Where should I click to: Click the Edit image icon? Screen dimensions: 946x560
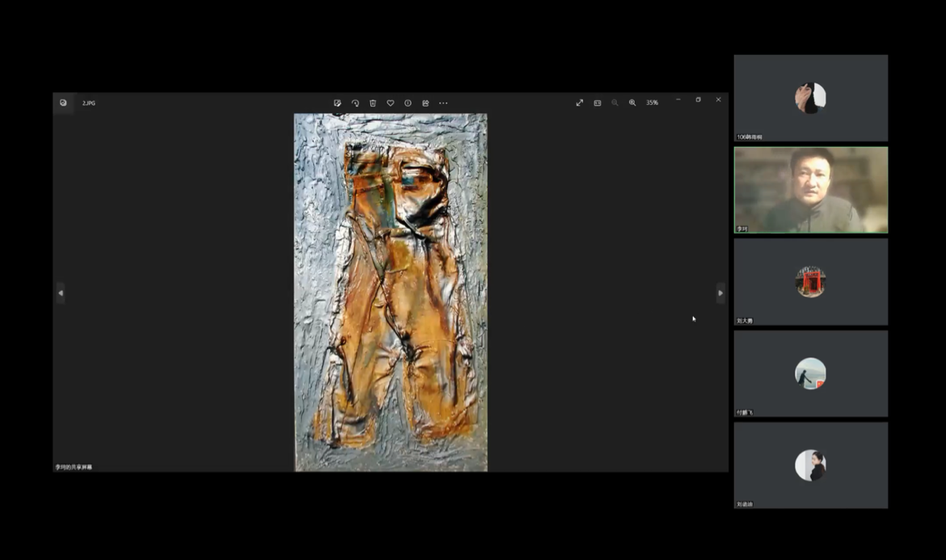click(337, 103)
